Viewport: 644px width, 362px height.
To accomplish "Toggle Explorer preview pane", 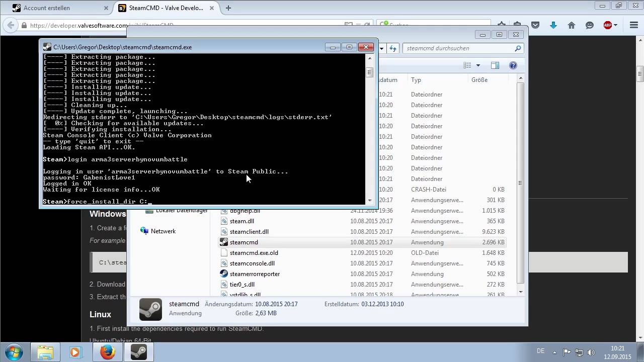I will click(x=495, y=65).
